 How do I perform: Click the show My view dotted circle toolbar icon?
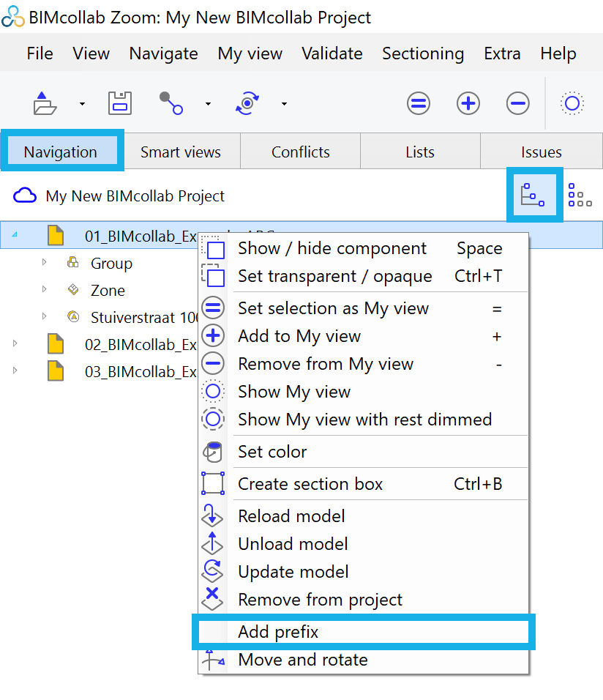click(572, 103)
